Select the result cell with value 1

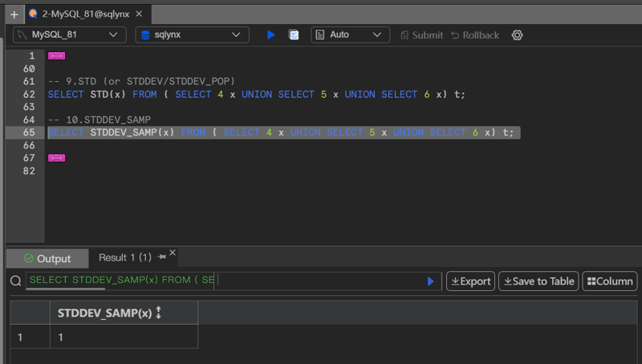coord(124,337)
